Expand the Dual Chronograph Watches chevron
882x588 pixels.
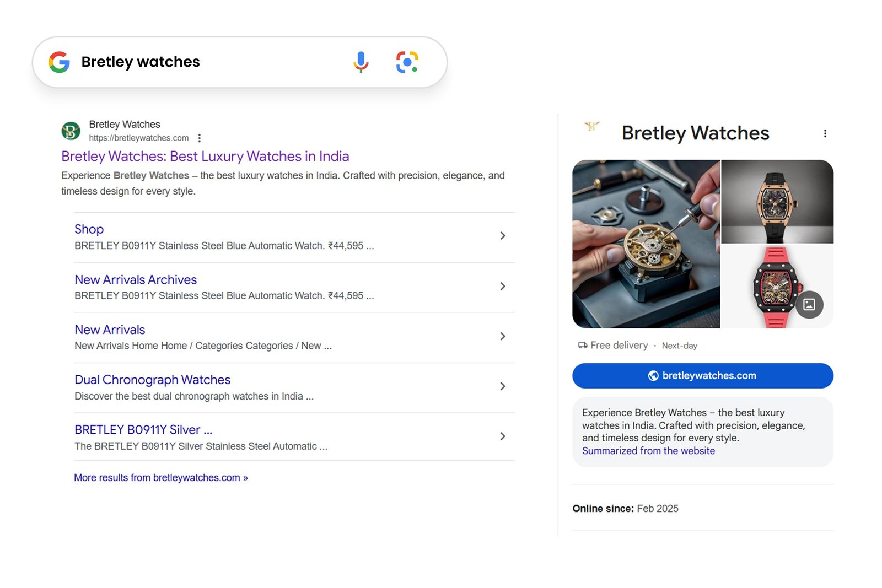pyautogui.click(x=502, y=386)
